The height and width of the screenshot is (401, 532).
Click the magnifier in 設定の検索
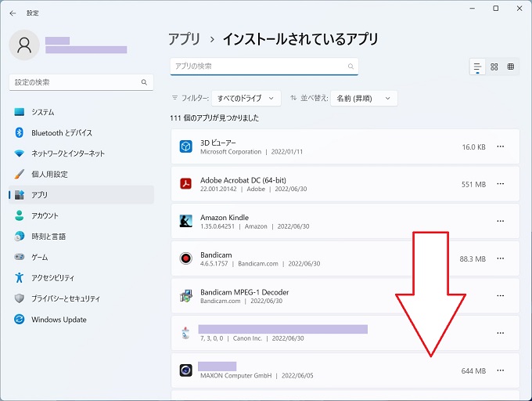click(144, 82)
